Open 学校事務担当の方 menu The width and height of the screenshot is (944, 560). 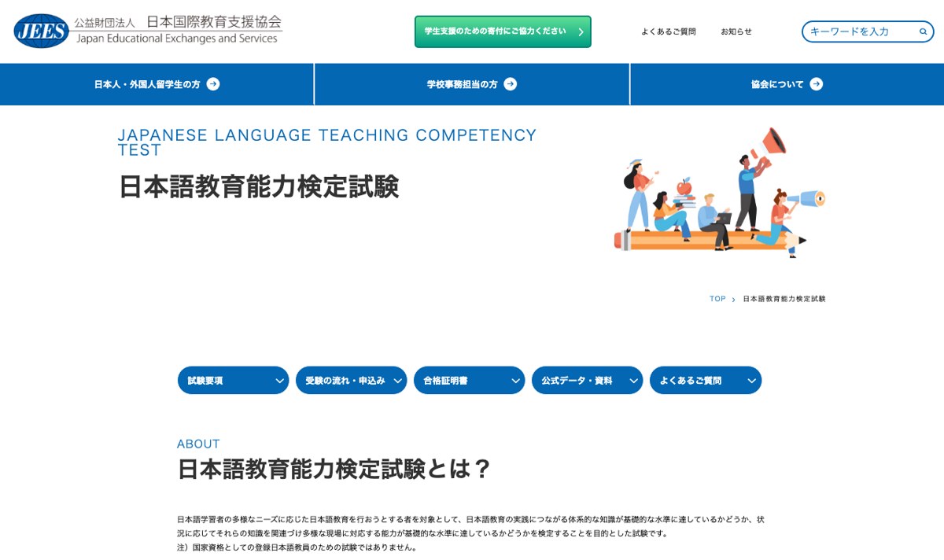[x=472, y=84]
